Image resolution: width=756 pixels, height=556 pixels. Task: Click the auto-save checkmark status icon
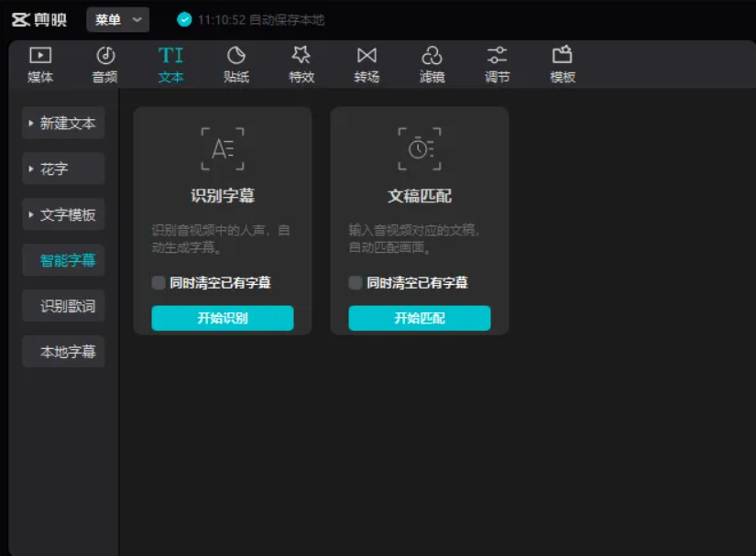point(184,20)
